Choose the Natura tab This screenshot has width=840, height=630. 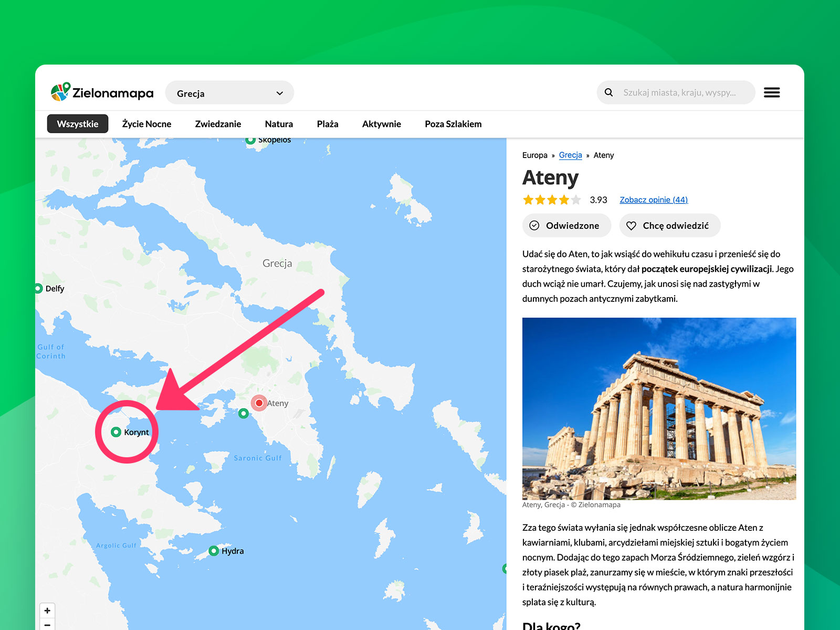(x=279, y=124)
